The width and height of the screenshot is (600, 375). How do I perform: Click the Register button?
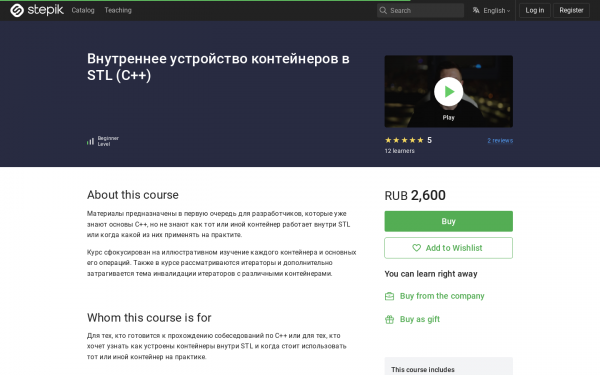click(571, 10)
